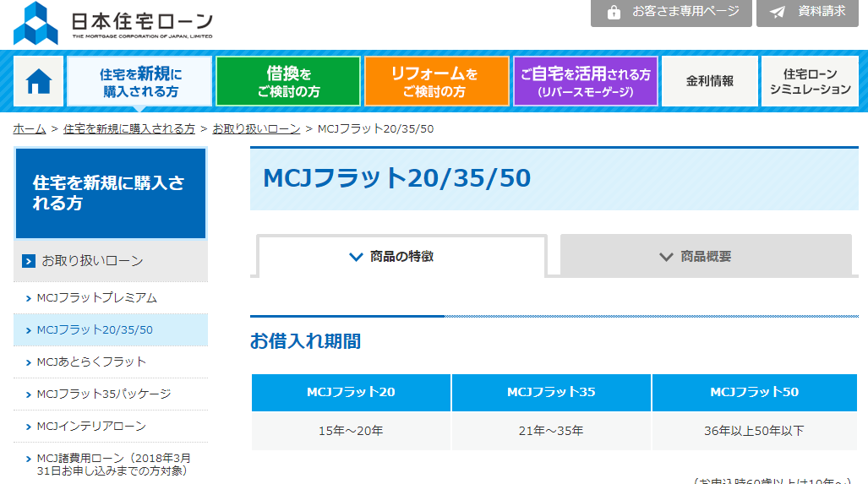The width and height of the screenshot is (868, 484).
Task: Click breadcrumb text MCJフラット20/35/50
Action: 376,129
